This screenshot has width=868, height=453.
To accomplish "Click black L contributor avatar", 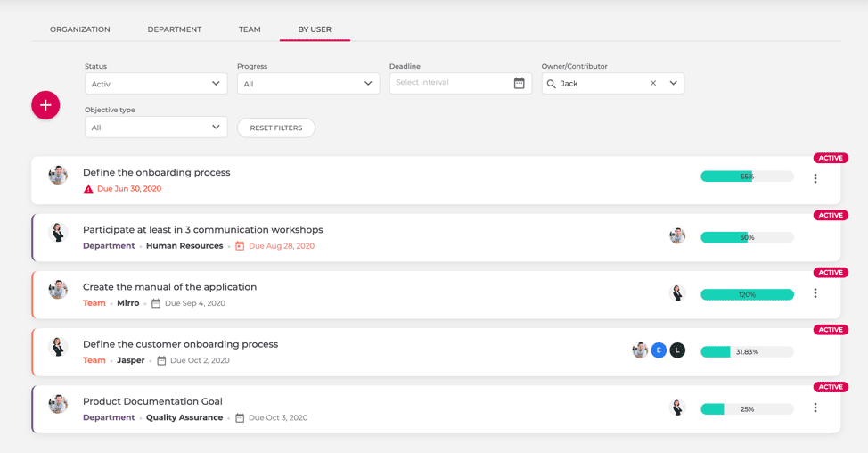I will [x=677, y=350].
